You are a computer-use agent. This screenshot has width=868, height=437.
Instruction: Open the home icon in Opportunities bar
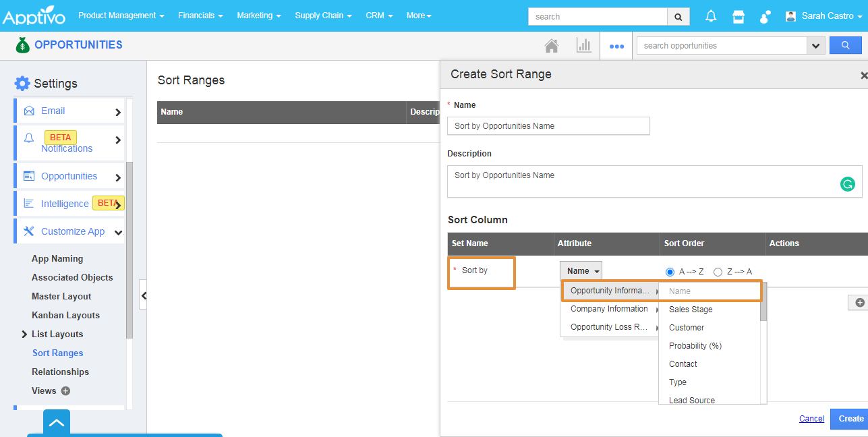[x=552, y=46]
